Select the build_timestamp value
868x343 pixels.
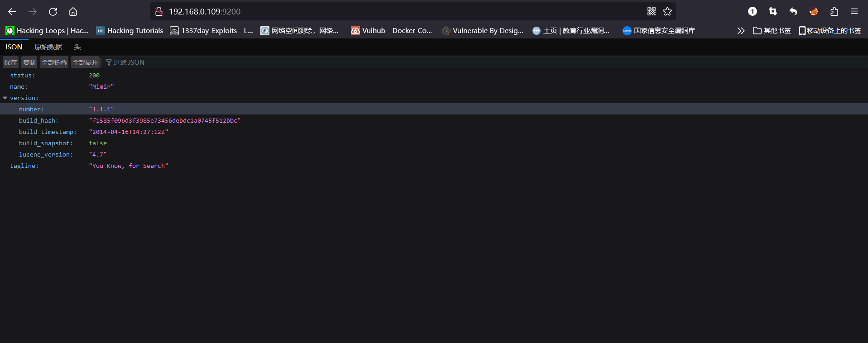pos(129,132)
